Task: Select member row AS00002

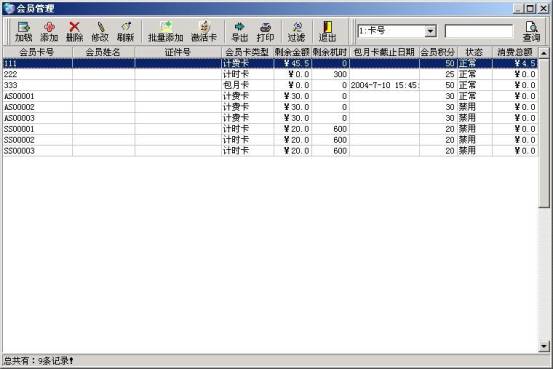Action: [x=270, y=107]
